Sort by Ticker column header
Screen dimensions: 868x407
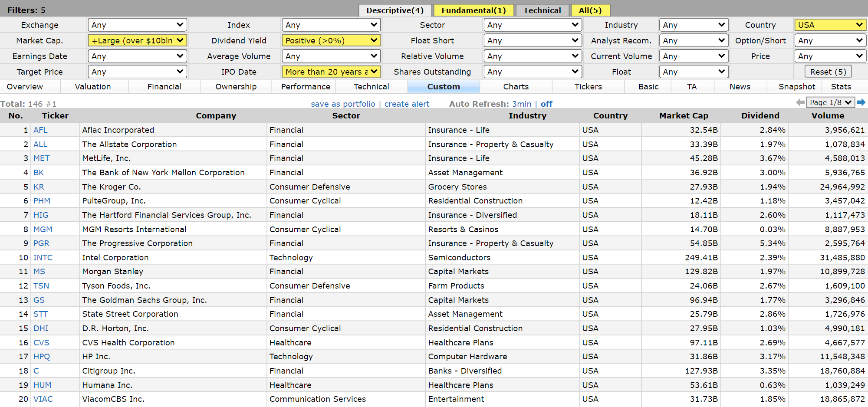point(55,115)
